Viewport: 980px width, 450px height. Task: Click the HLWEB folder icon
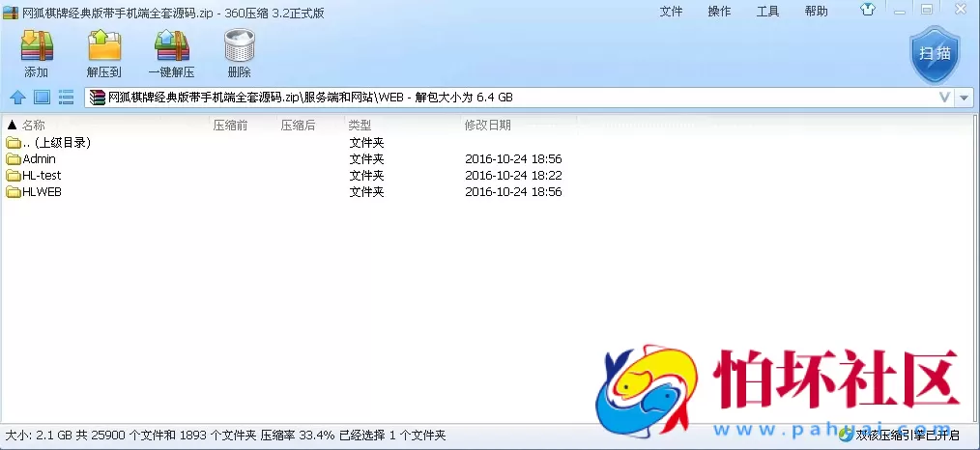pos(14,192)
